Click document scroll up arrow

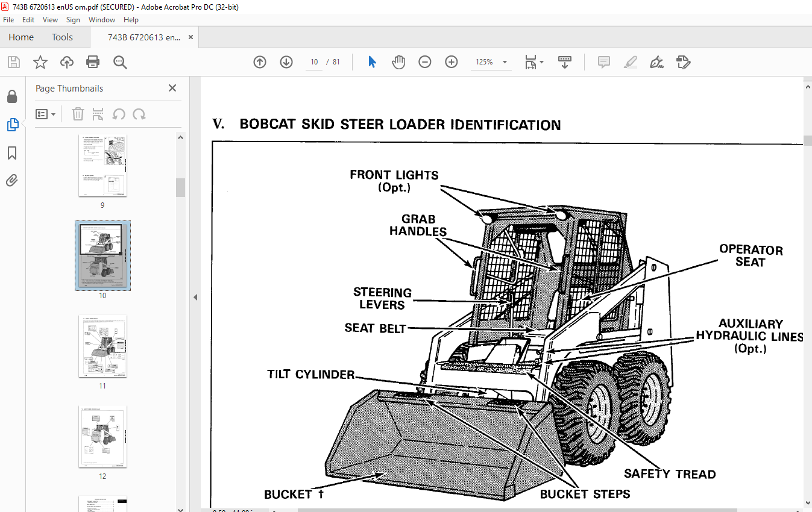(x=807, y=87)
